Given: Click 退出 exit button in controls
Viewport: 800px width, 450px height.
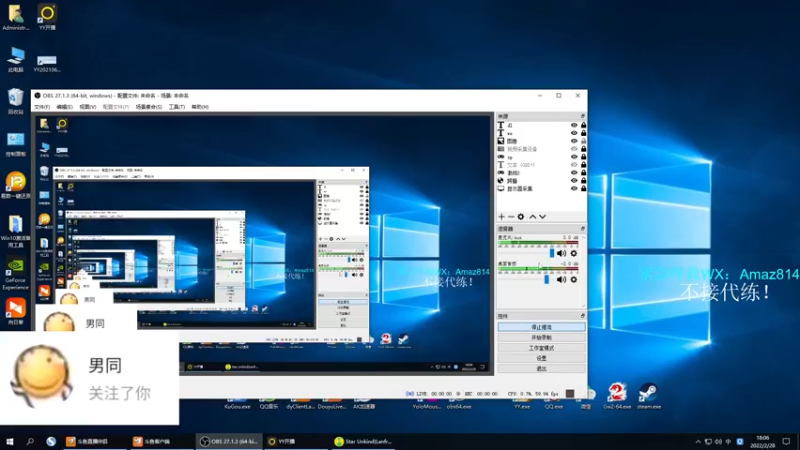Looking at the screenshot, I should [x=541, y=368].
